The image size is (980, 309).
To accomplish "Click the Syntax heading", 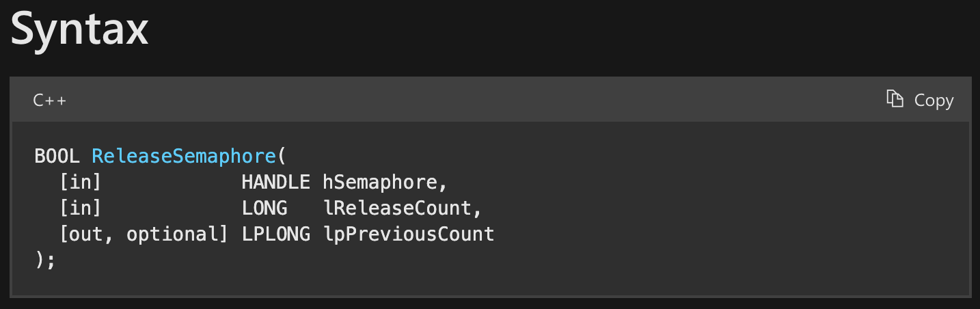I will click(x=79, y=29).
